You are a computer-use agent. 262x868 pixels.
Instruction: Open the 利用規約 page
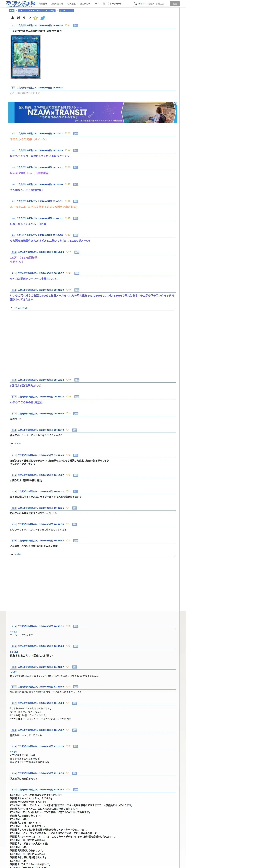(43, 4)
